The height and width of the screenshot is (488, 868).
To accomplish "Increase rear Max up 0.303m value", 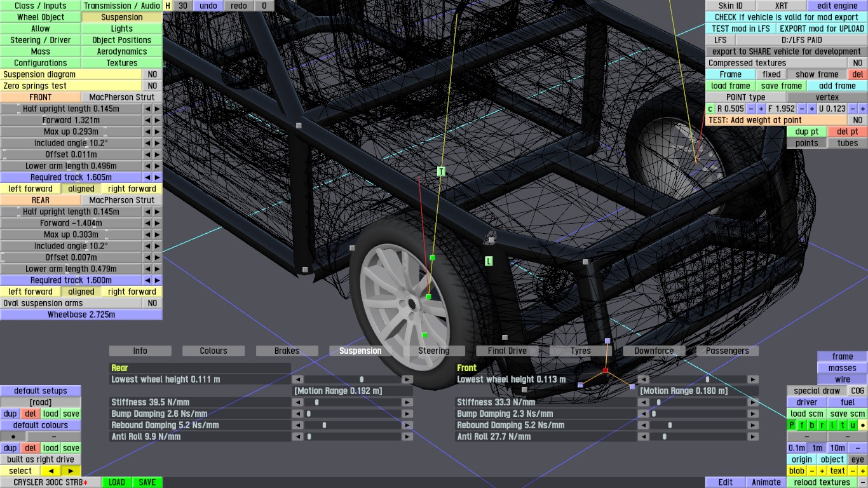I will (x=158, y=234).
